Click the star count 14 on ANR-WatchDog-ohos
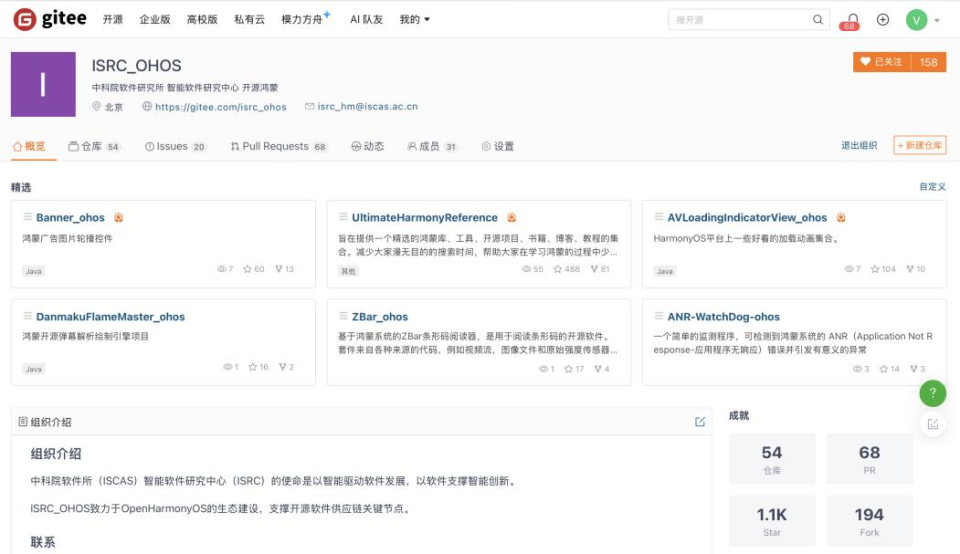The width and height of the screenshot is (960, 554). tap(890, 369)
